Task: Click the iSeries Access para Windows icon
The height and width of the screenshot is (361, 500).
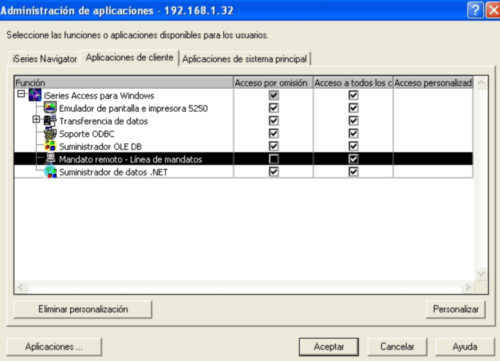Action: coord(35,95)
